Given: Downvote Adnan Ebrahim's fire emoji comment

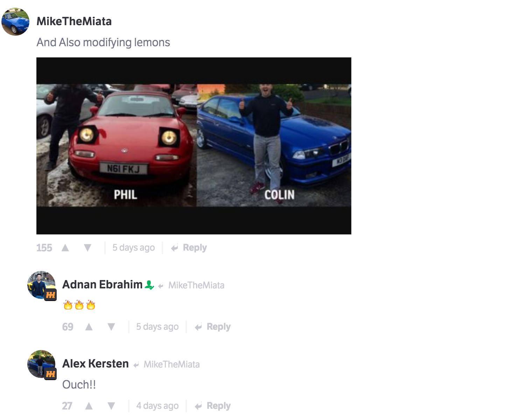Looking at the screenshot, I should pyautogui.click(x=111, y=327).
